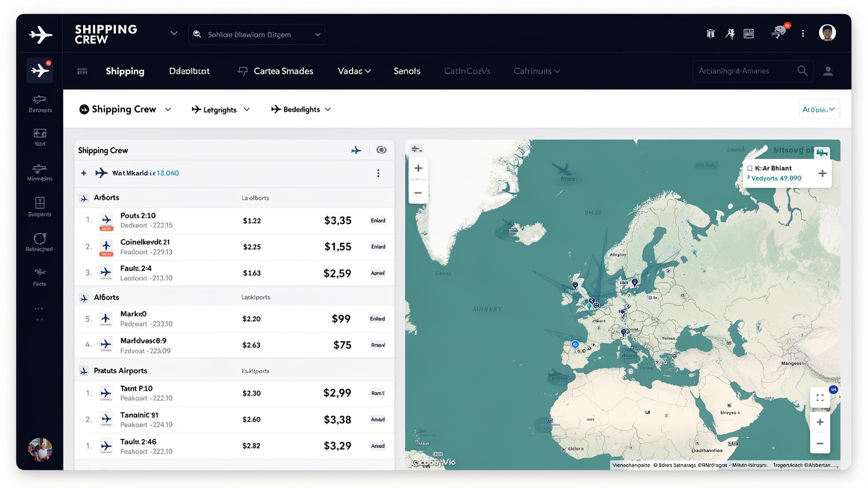Select the Coinelkevdt 21 row
This screenshot has height=488, width=868.
(234, 247)
